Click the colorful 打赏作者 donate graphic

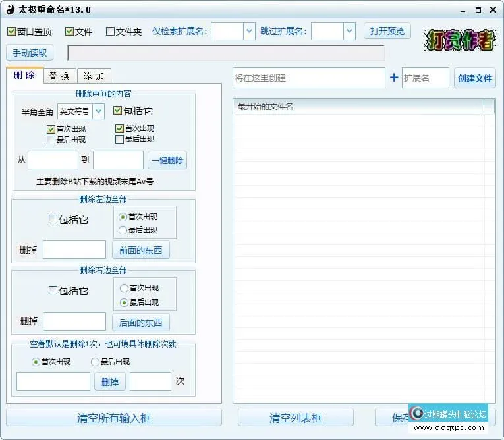461,40
